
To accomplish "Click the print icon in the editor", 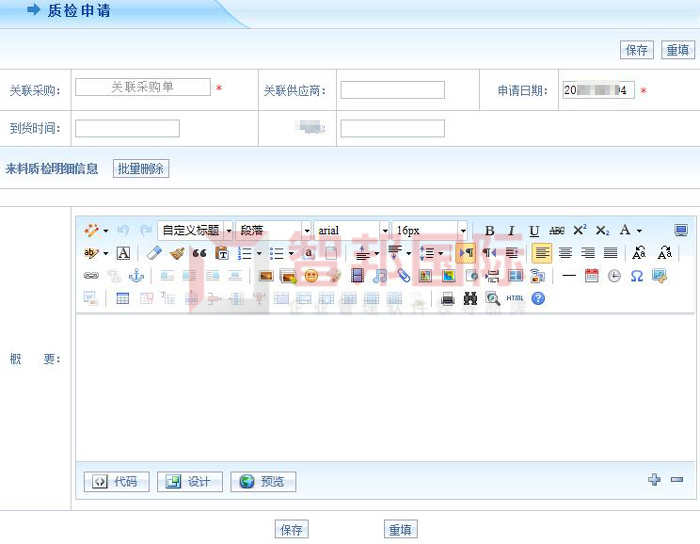I will click(x=448, y=298).
